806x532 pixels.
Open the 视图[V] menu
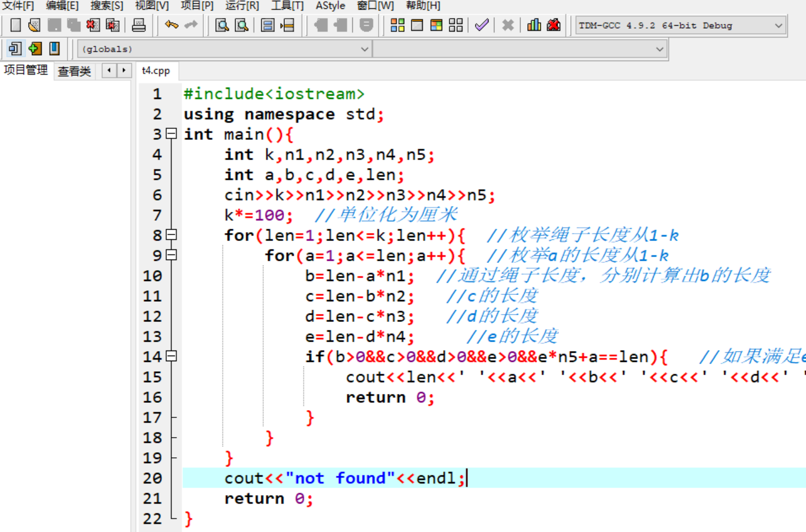coord(152,6)
